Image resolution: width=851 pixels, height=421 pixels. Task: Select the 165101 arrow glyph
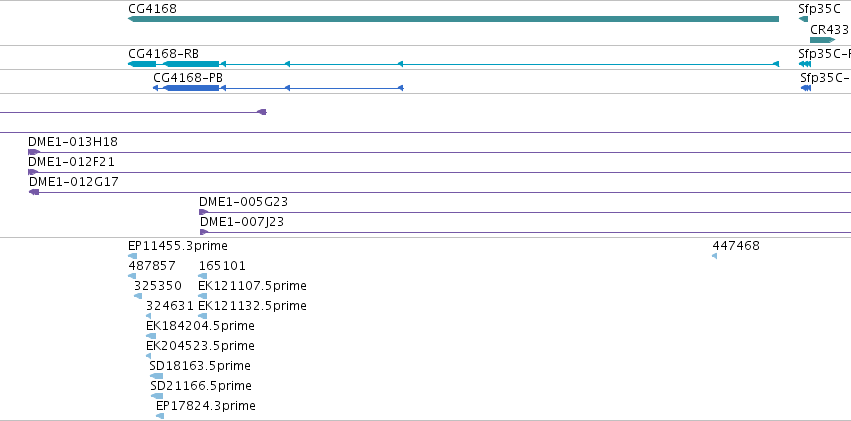202,276
